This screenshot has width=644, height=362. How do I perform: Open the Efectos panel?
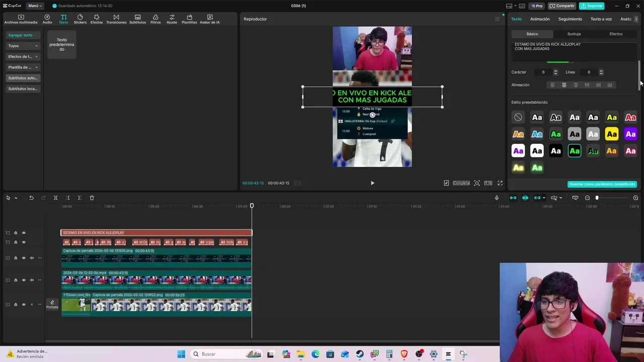tap(97, 19)
